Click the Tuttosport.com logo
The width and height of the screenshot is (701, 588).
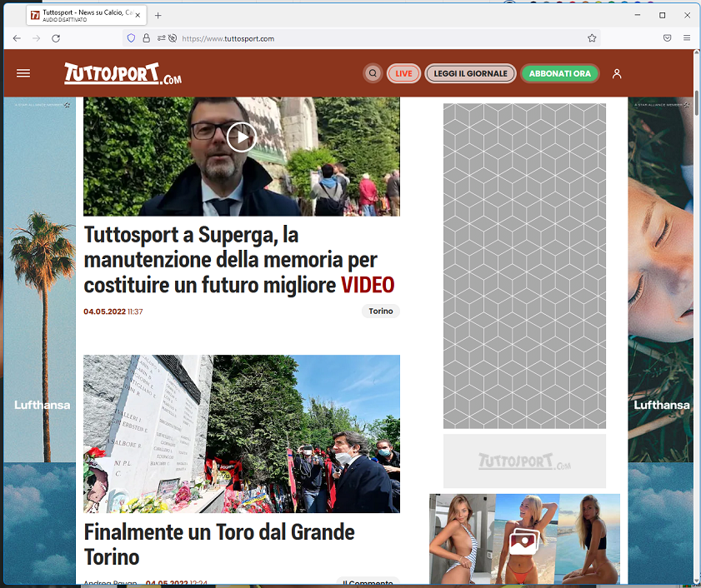123,74
